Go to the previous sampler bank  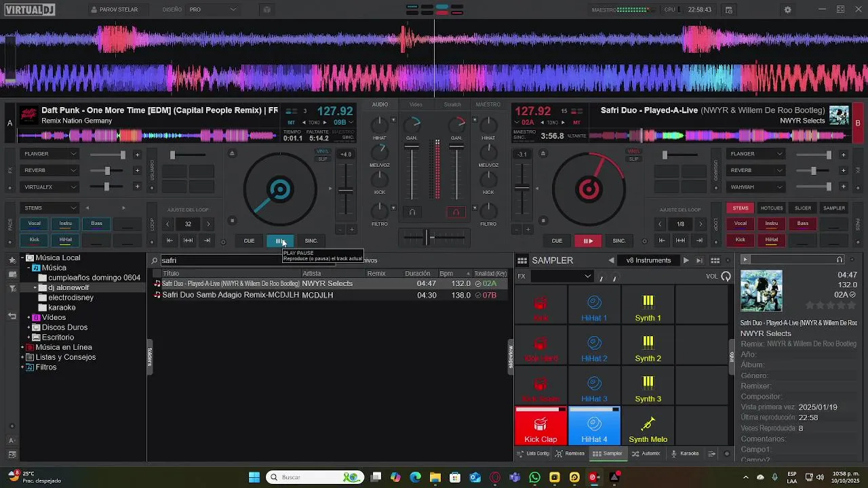611,260
